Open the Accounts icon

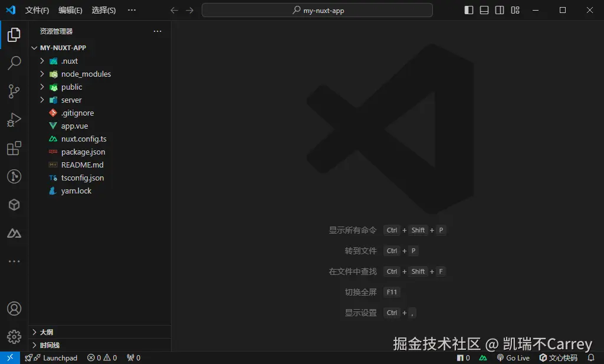tap(14, 309)
